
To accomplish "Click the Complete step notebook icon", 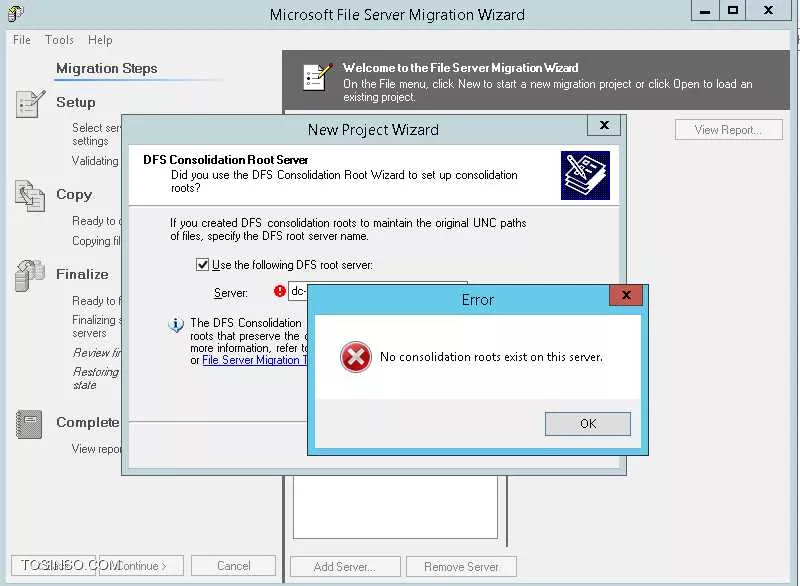I will [x=29, y=424].
